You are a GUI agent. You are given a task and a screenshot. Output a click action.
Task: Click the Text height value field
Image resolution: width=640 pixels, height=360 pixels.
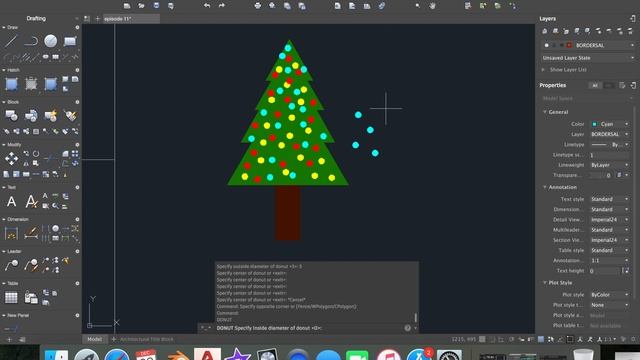click(605, 271)
